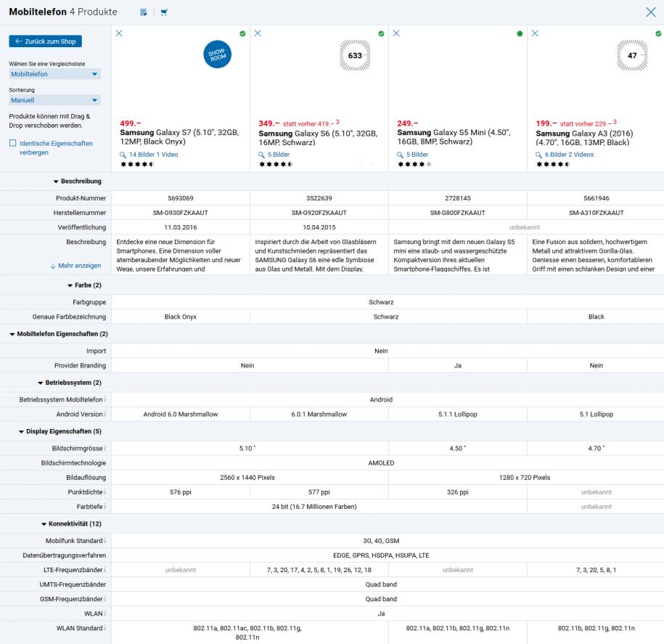The image size is (664, 644).
Task: View star rating of Galaxy S5 Mini
Action: 414,164
